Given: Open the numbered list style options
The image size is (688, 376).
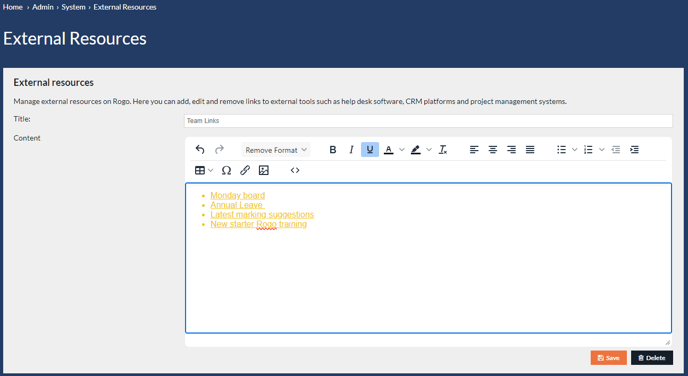Looking at the screenshot, I should [602, 150].
